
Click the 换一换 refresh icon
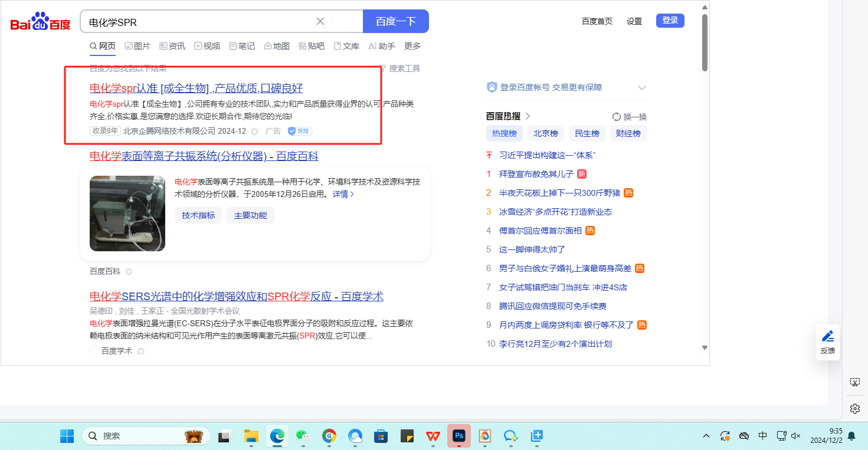617,117
